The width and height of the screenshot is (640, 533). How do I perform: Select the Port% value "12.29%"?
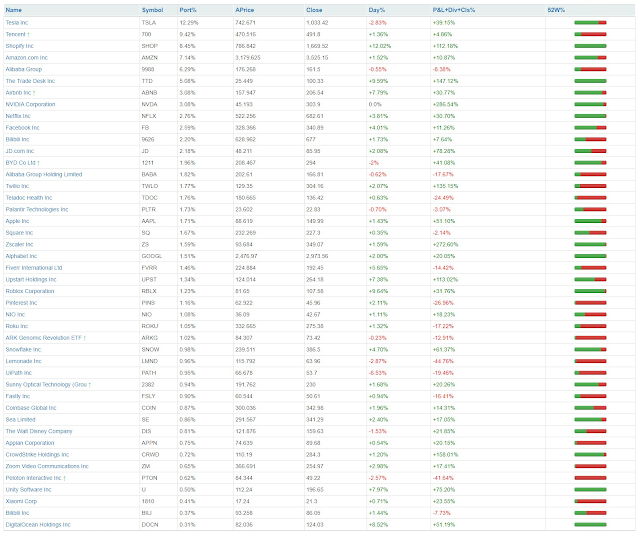click(x=189, y=22)
